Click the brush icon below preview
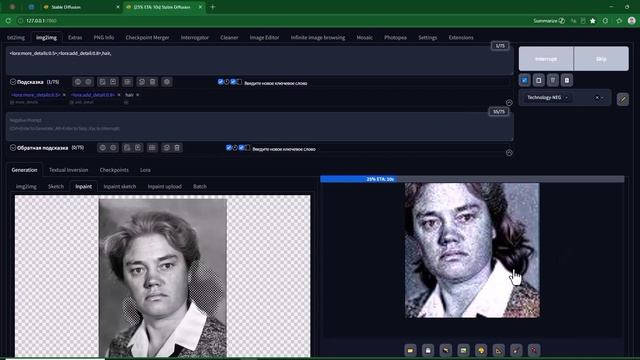The image size is (640, 360). [x=516, y=350]
